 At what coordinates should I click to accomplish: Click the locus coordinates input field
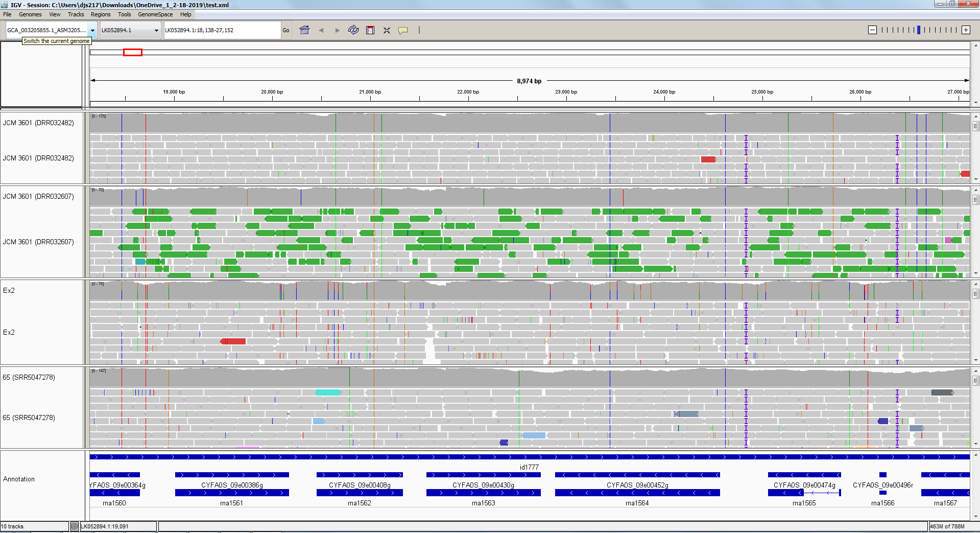coord(221,30)
